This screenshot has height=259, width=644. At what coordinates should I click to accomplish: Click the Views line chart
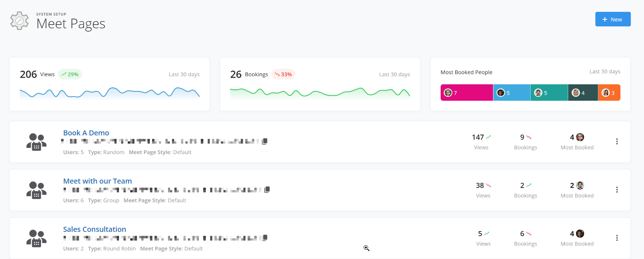[110, 93]
